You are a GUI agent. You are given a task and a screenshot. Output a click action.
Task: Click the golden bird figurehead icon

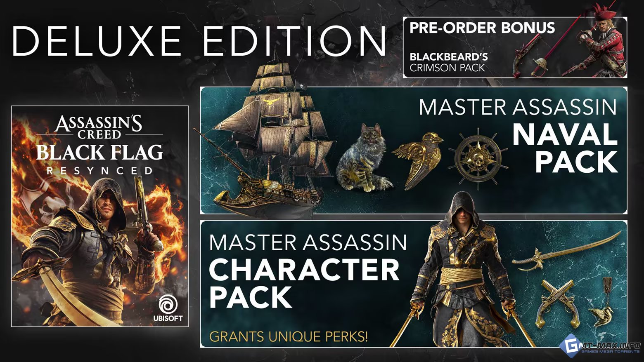click(417, 160)
